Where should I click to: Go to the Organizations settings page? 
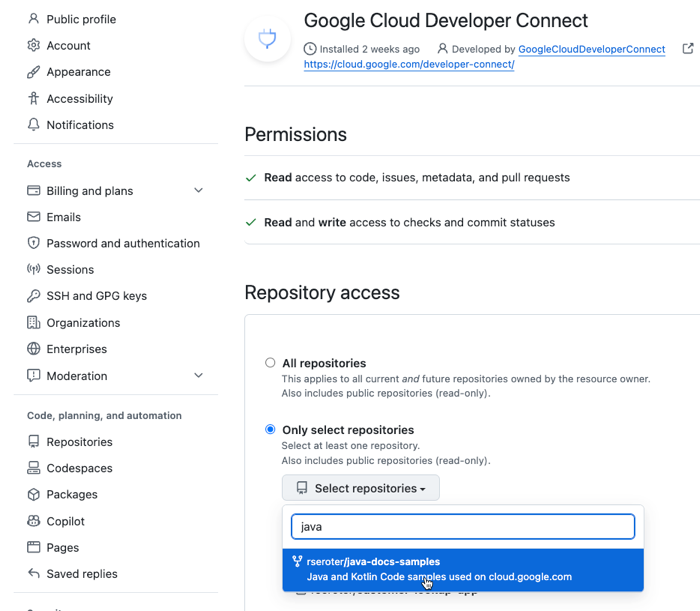click(83, 323)
